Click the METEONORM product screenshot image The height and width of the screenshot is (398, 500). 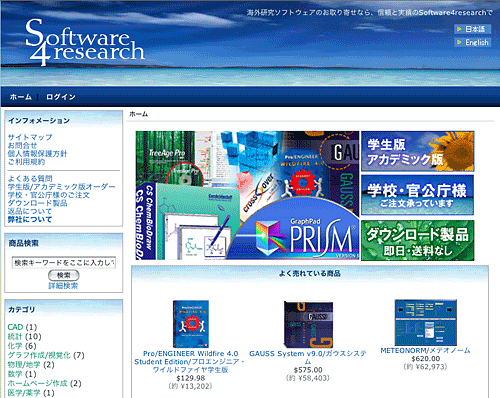426,322
